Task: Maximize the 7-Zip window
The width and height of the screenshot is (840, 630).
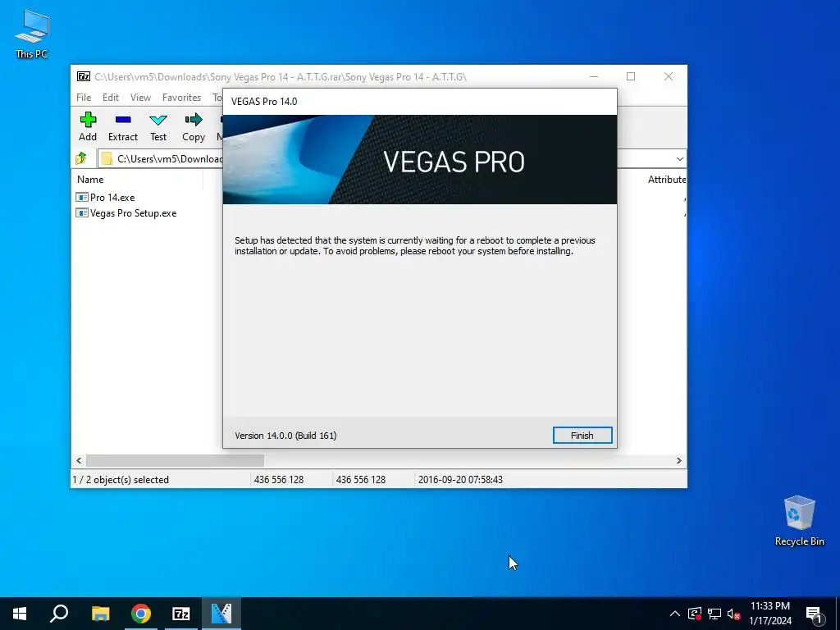Action: pyautogui.click(x=631, y=76)
